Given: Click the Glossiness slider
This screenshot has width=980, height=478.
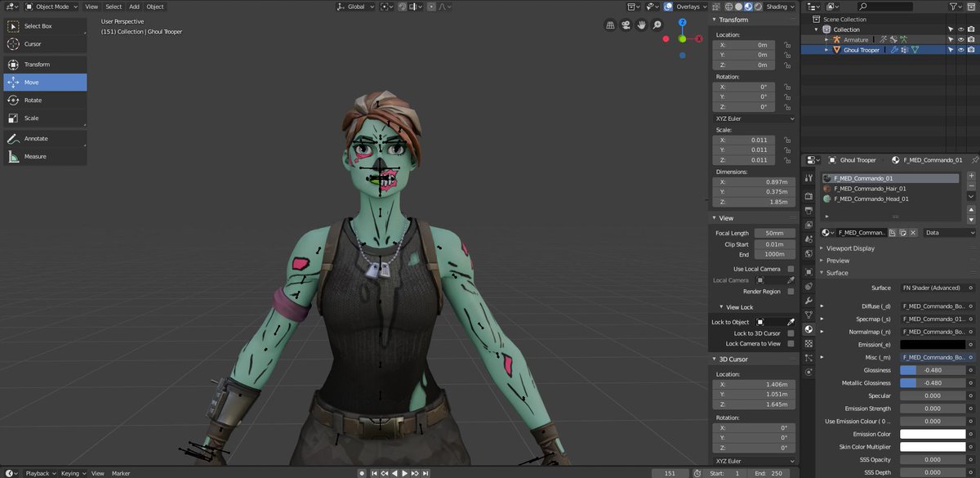Looking at the screenshot, I should tap(932, 370).
